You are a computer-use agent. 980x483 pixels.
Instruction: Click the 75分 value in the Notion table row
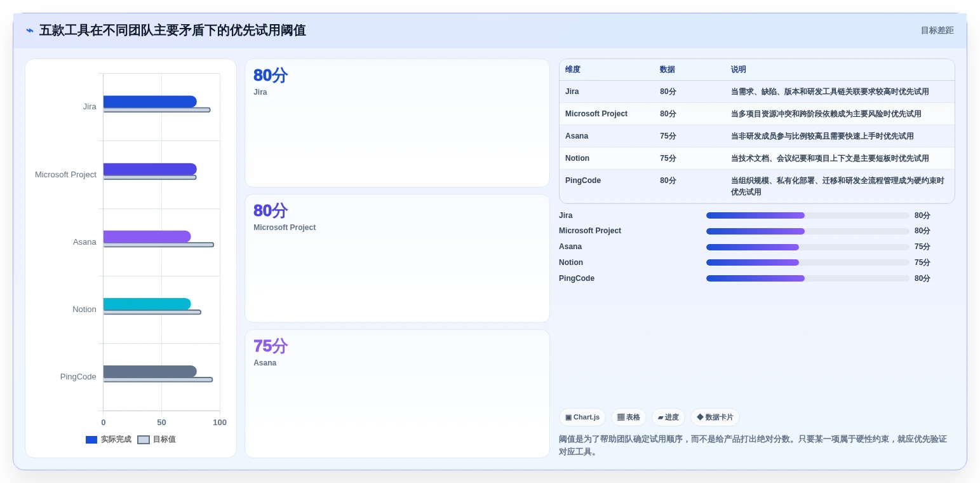[x=668, y=158]
